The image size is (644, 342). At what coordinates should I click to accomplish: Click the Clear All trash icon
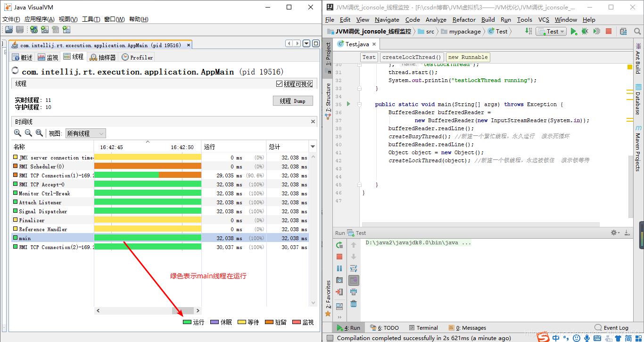[x=354, y=304]
